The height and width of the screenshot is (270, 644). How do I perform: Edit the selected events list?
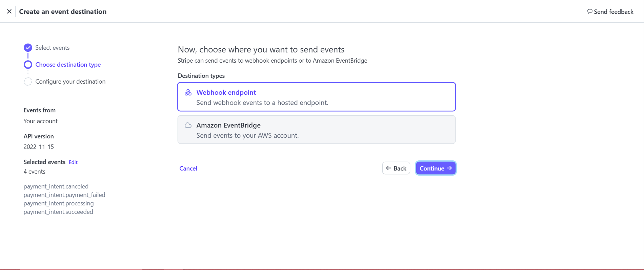(73, 162)
